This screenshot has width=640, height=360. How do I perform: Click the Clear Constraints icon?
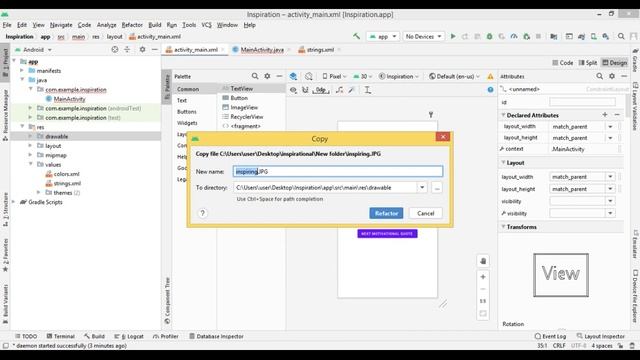pyautogui.click(x=339, y=90)
